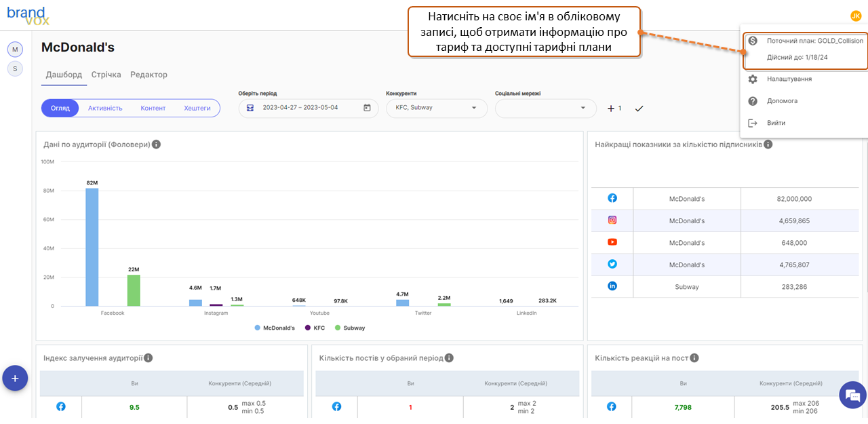Image resolution: width=868 pixels, height=424 pixels.
Task: Click the blue plus add button
Action: 15,378
